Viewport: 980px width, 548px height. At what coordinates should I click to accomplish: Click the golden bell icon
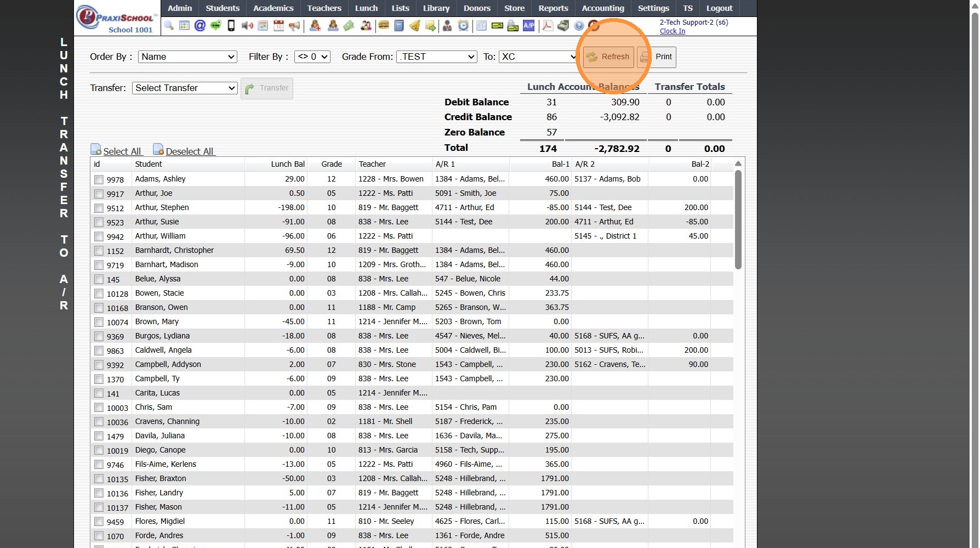pos(415,26)
